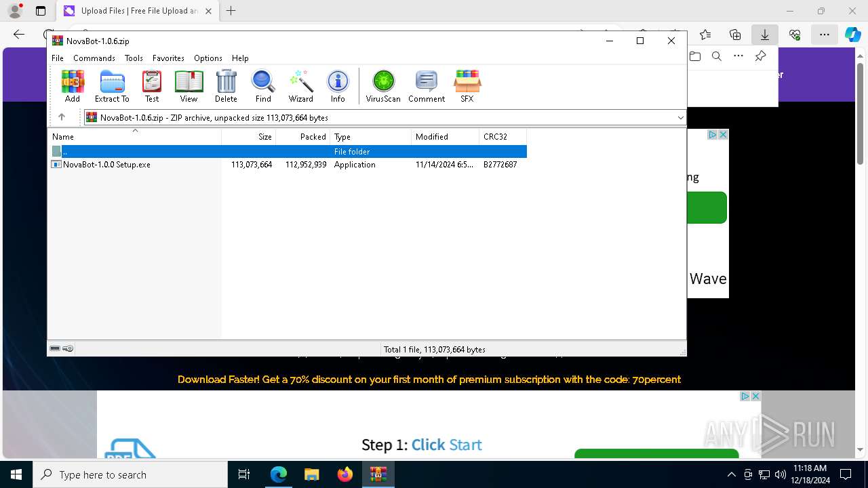Open the Help menu
This screenshot has height=488, width=868.
[240, 58]
